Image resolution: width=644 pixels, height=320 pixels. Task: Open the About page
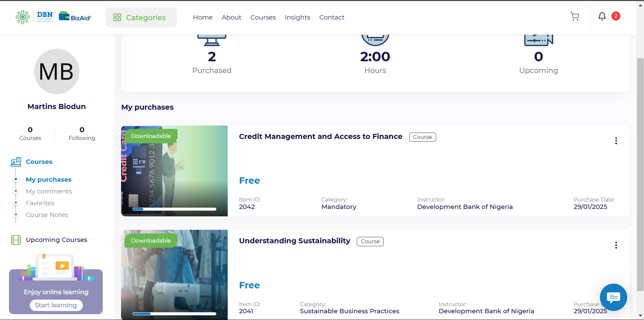pos(231,17)
